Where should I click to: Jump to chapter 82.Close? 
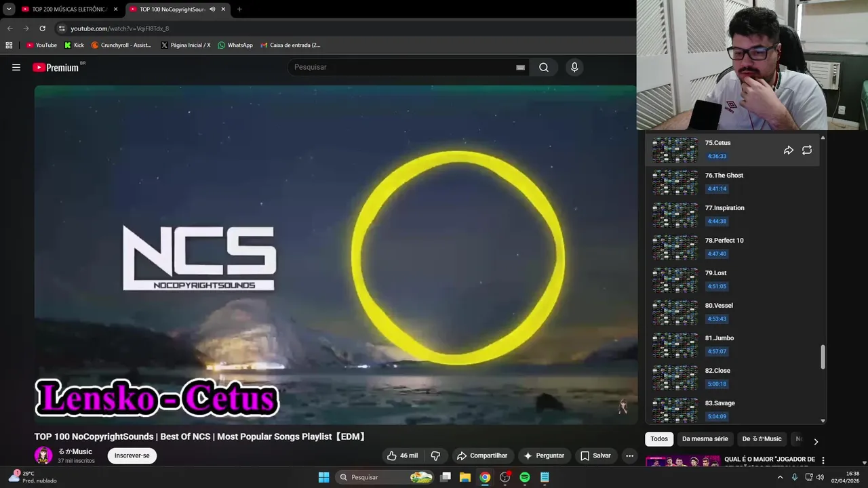point(732,378)
